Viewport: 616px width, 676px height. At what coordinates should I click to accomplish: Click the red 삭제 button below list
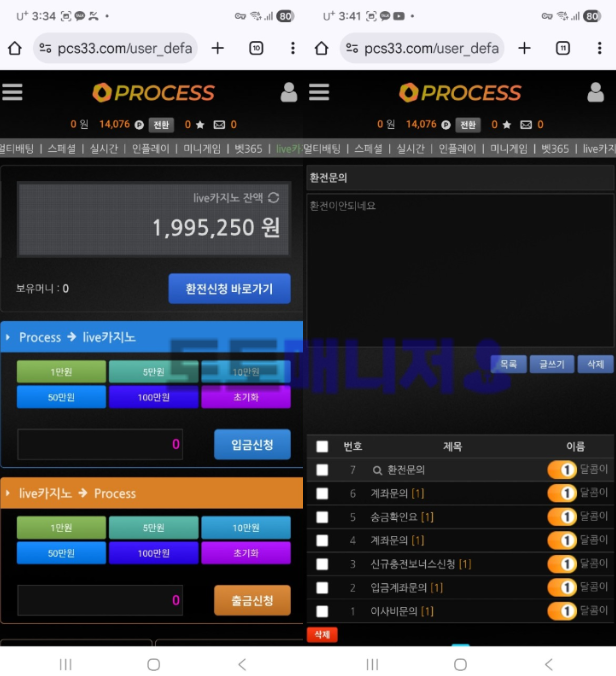point(322,635)
